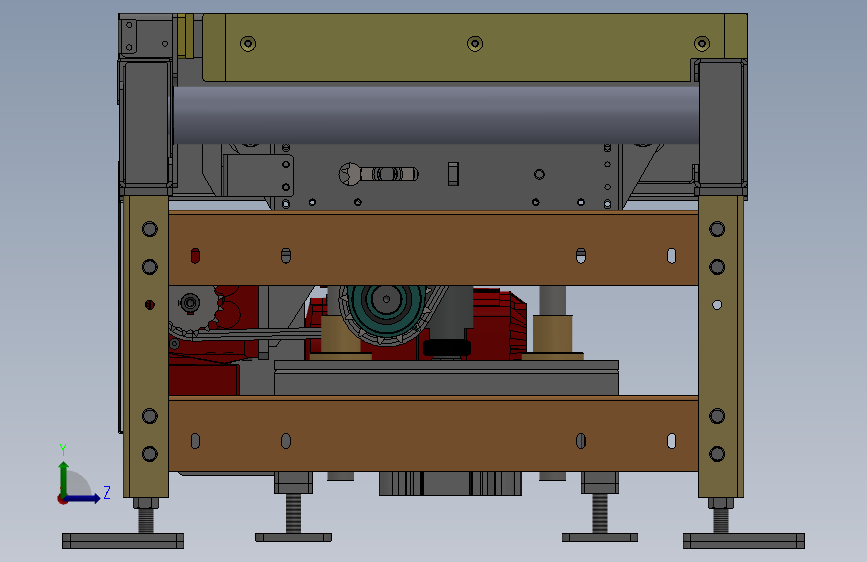Click the Z label on the axis triad
This screenshot has width=867, height=562.
(x=107, y=492)
